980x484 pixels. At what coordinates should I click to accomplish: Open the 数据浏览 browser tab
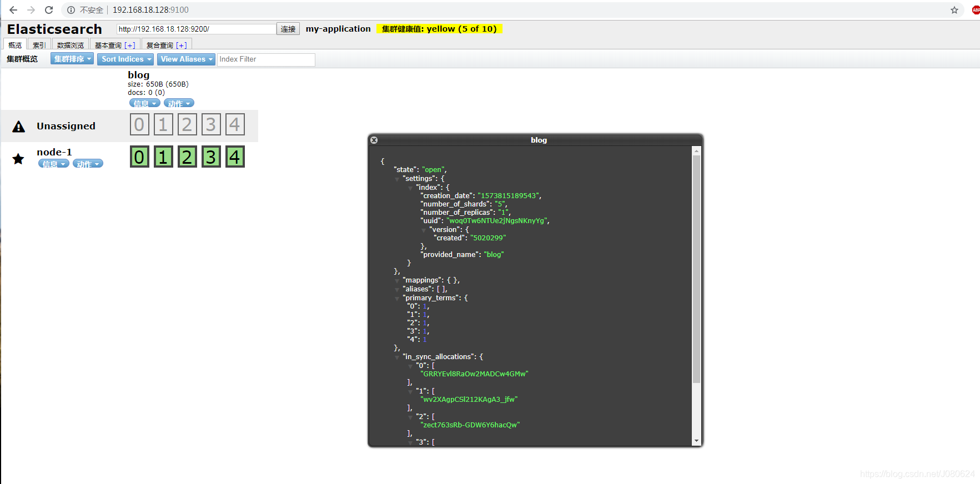71,45
